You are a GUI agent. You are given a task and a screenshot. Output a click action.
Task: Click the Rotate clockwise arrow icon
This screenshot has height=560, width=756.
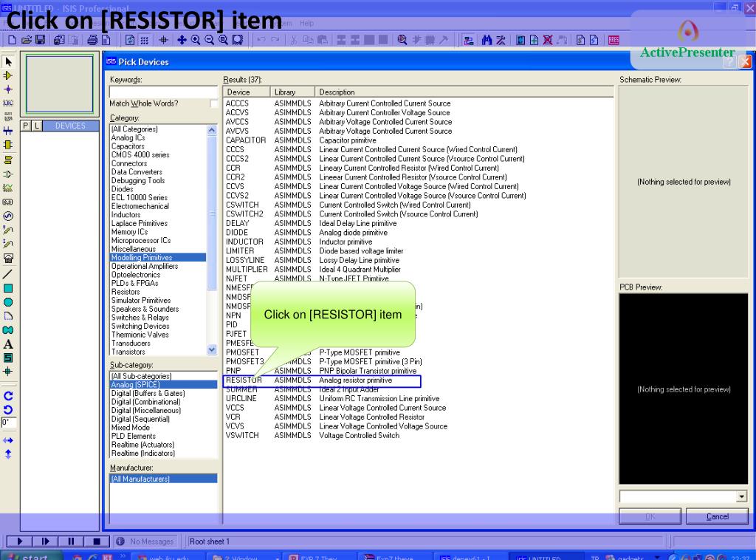tap(8, 396)
